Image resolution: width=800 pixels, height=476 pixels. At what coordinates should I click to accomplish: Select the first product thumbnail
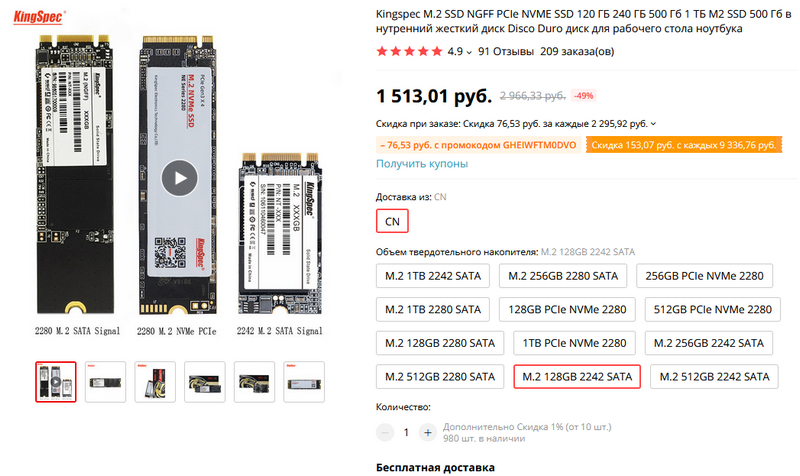pyautogui.click(x=56, y=381)
